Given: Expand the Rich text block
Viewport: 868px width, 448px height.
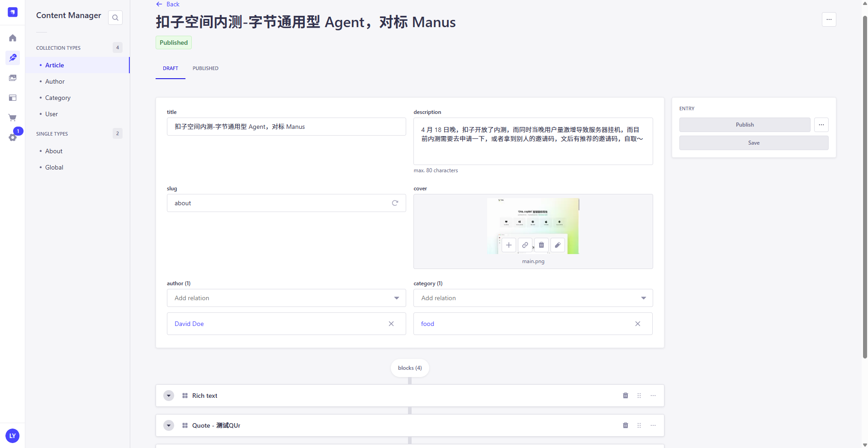Looking at the screenshot, I should [169, 396].
